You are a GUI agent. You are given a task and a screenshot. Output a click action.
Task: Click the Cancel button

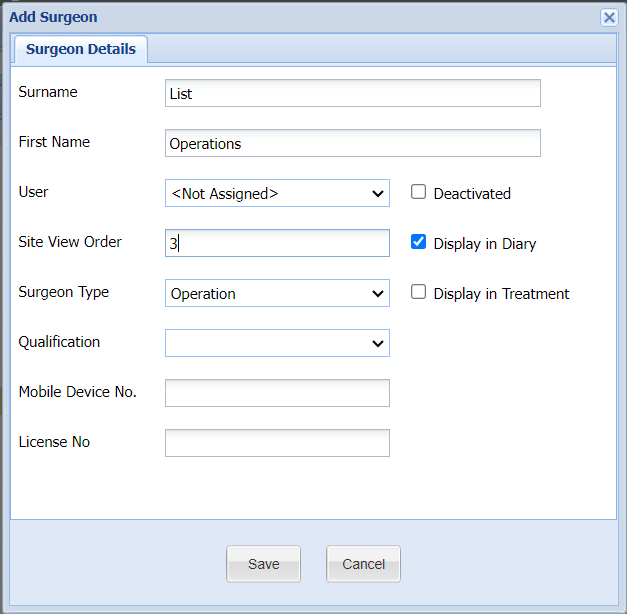(363, 564)
